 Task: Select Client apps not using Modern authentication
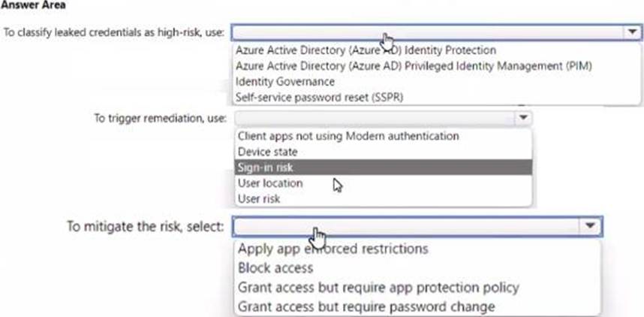348,136
